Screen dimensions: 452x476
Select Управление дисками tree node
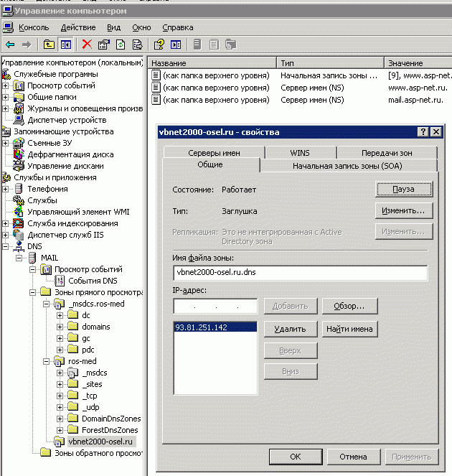tap(65, 166)
